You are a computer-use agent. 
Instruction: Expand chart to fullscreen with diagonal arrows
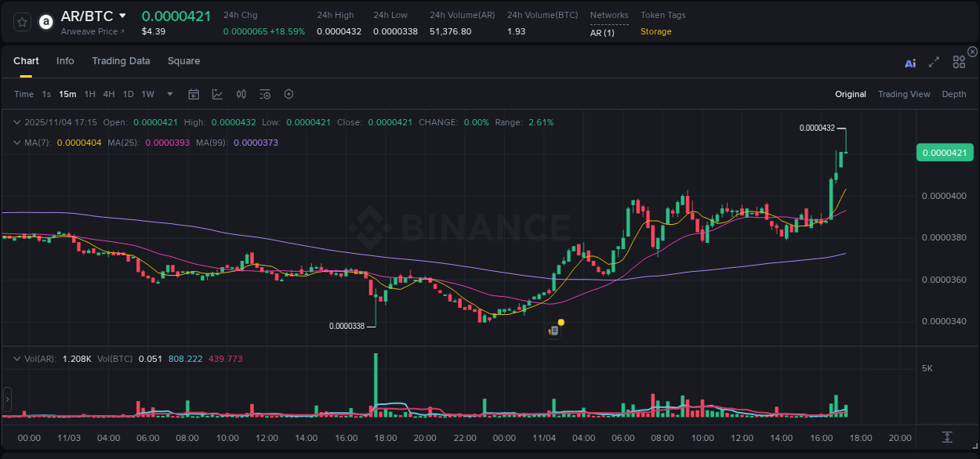click(x=933, y=62)
